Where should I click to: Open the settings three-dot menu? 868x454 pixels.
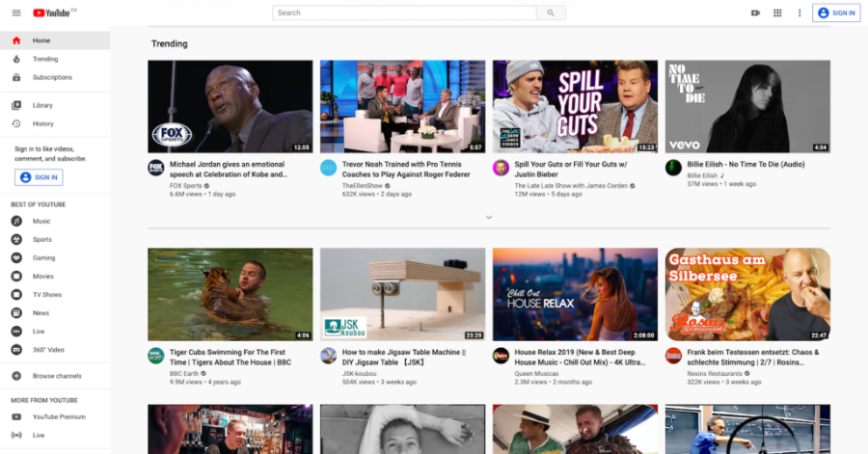point(800,13)
